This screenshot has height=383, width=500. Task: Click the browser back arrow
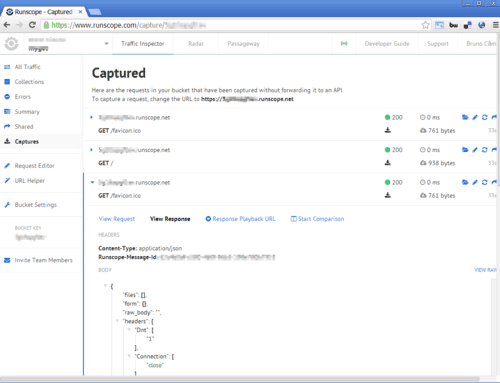(x=7, y=25)
